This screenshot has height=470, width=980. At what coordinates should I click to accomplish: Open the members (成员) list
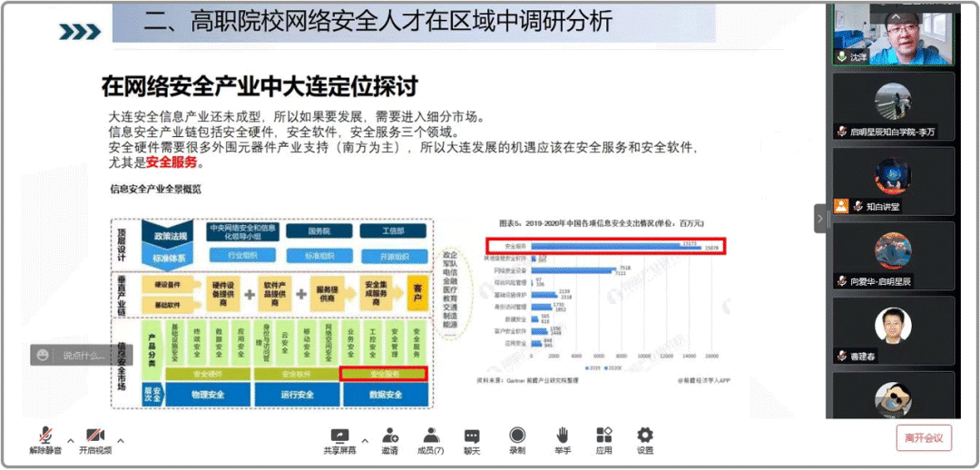coord(431,438)
